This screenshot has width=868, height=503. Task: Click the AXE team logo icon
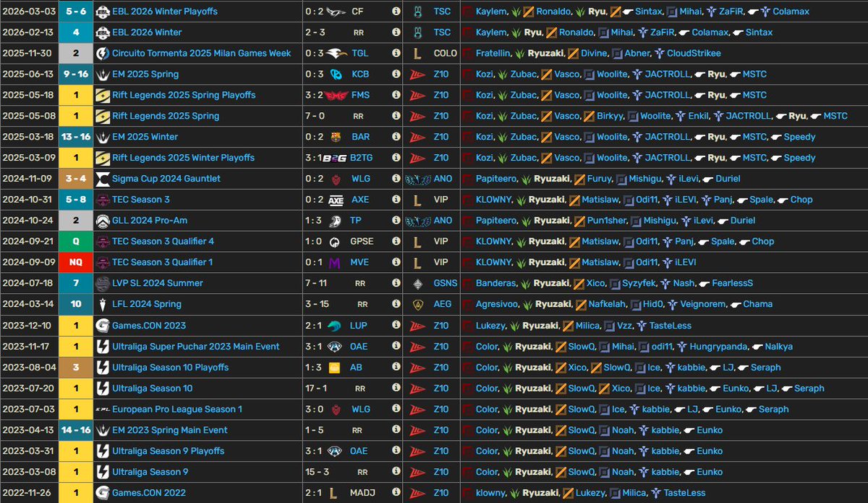point(336,200)
